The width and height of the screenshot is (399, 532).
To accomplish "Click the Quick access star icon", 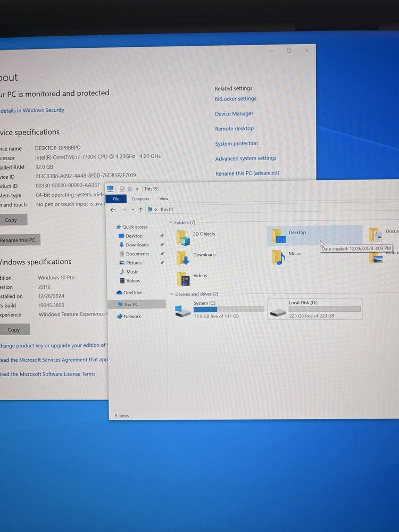I will point(119,227).
